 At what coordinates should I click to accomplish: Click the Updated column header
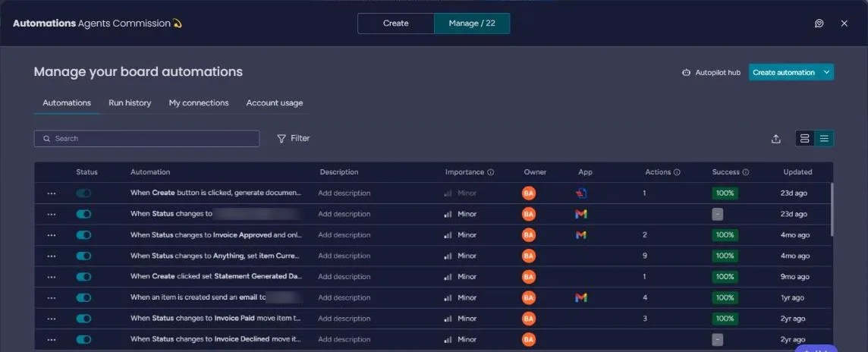[797, 172]
